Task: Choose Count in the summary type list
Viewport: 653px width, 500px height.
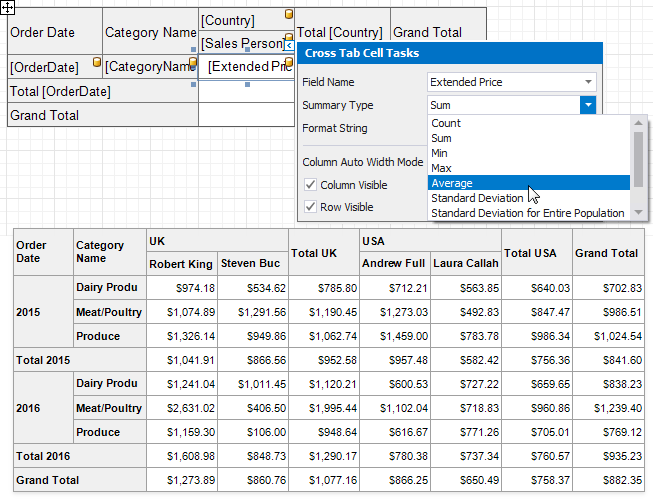Action: point(446,123)
